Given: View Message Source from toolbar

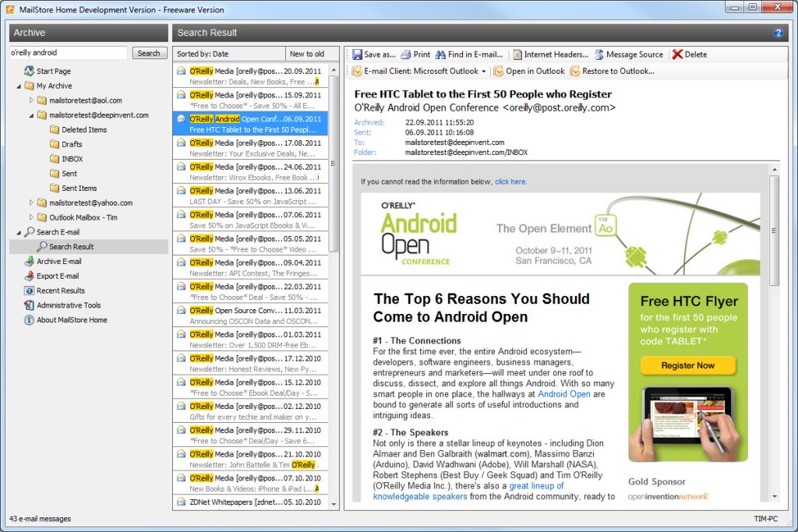Looking at the screenshot, I should pyautogui.click(x=599, y=55).
